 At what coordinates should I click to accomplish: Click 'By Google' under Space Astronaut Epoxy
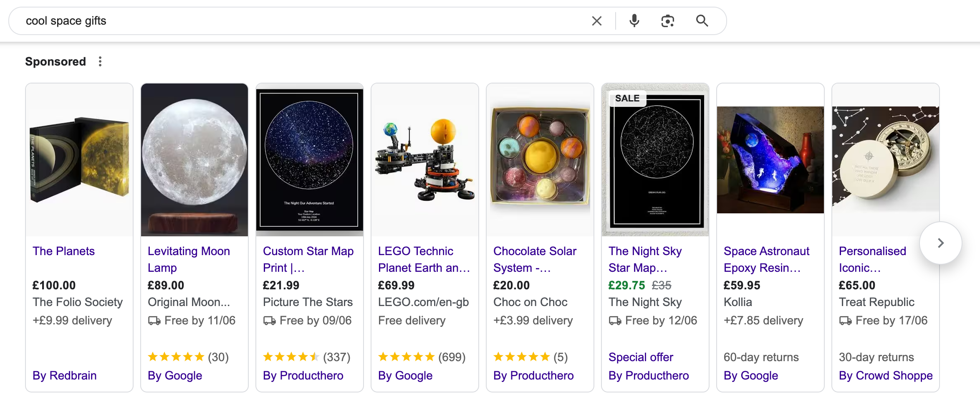pyautogui.click(x=751, y=375)
